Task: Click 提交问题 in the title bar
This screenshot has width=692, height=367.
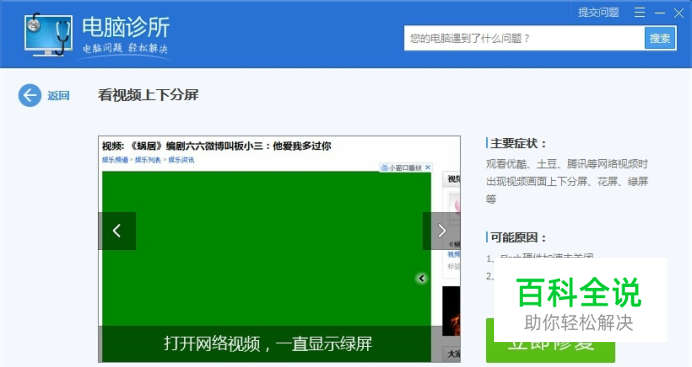Action: (598, 12)
